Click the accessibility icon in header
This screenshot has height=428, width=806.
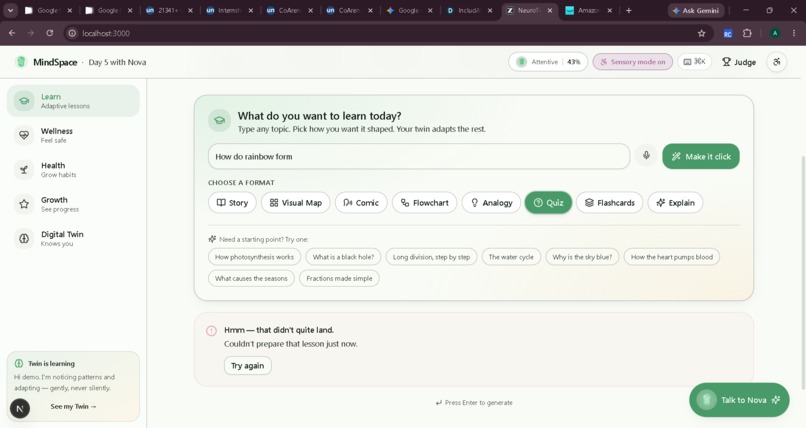tap(777, 62)
